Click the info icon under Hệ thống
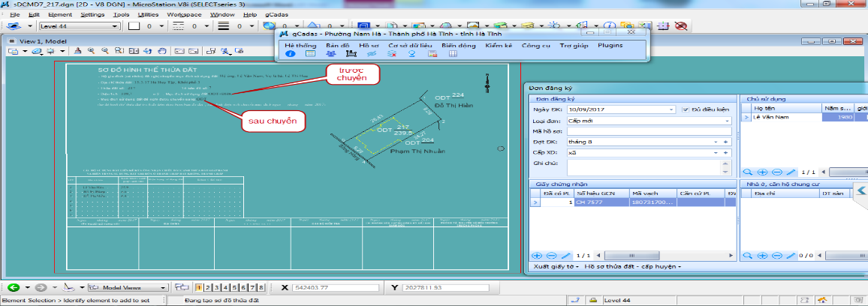 291,55
